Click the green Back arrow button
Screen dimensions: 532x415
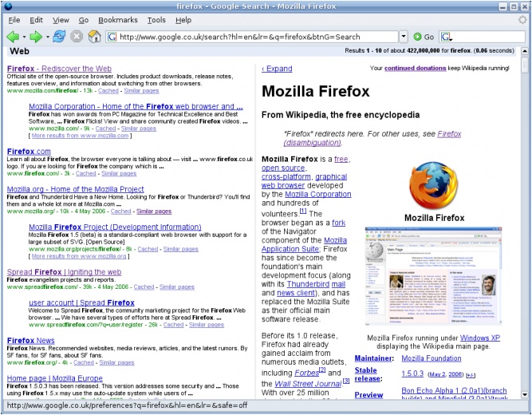12,37
